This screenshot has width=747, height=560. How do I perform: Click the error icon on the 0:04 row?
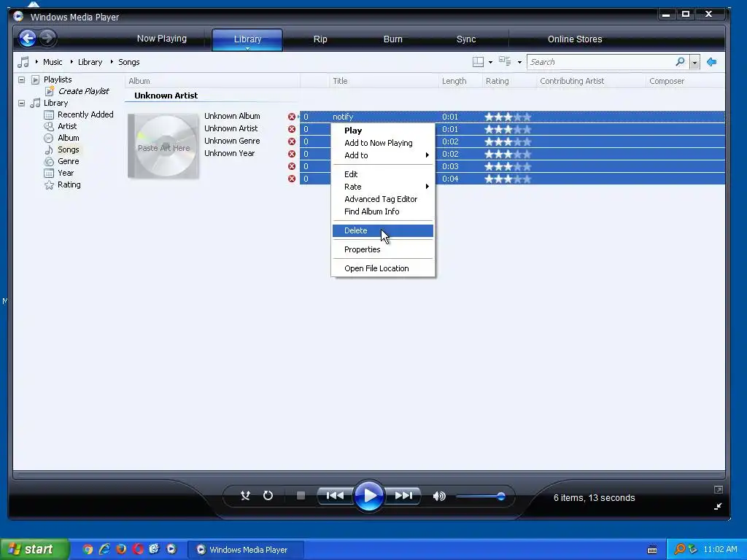tap(292, 179)
